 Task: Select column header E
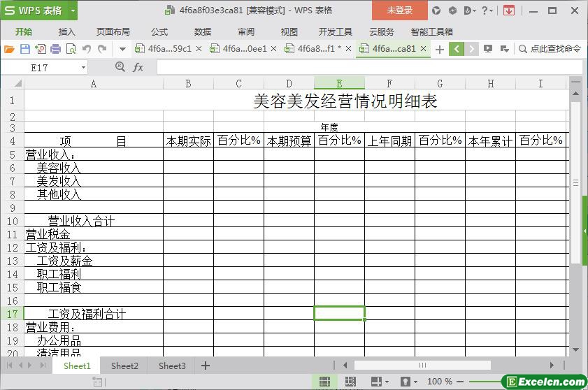[339, 83]
